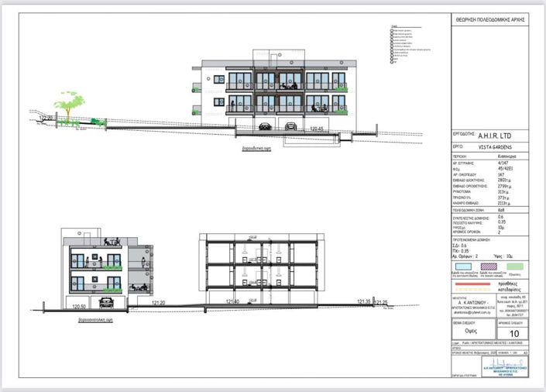Click the solid red line sample
Screen dimensions: 546x392
coord(472,284)
